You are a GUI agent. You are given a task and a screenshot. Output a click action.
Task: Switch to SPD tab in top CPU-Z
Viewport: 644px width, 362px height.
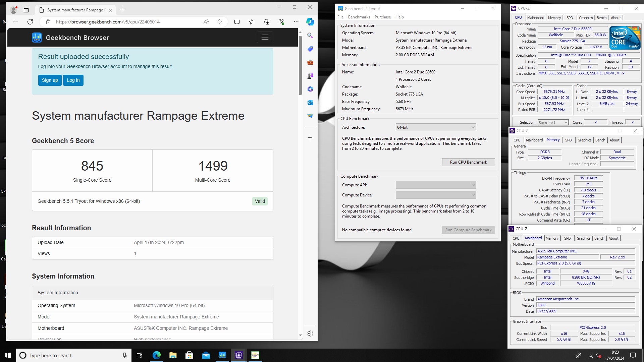[570, 18]
